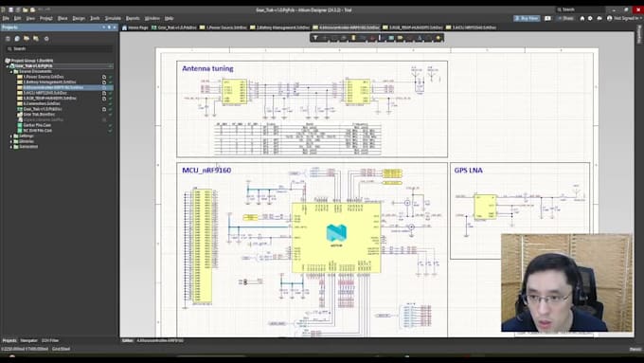Close the Projects panel

(115, 27)
